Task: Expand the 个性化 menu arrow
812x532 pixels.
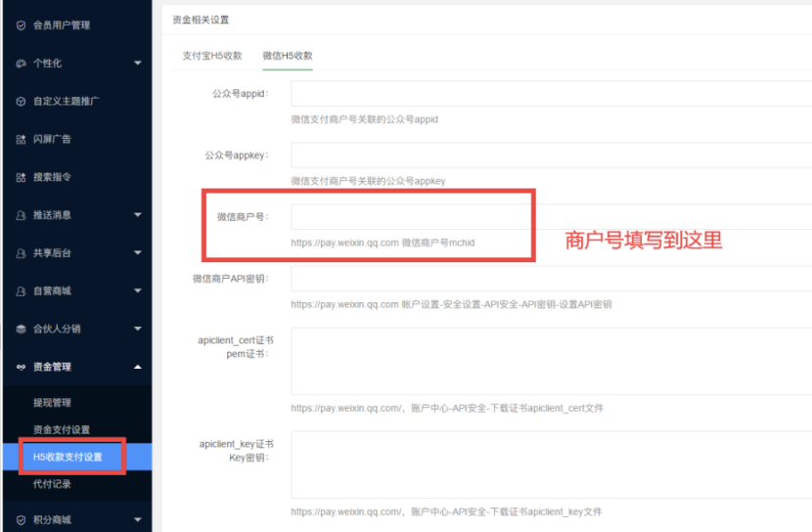Action: coord(138,64)
